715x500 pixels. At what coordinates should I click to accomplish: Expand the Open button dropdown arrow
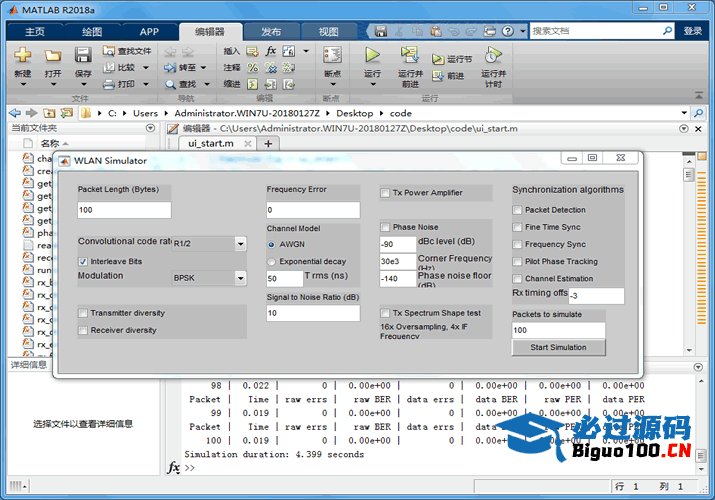[53, 85]
